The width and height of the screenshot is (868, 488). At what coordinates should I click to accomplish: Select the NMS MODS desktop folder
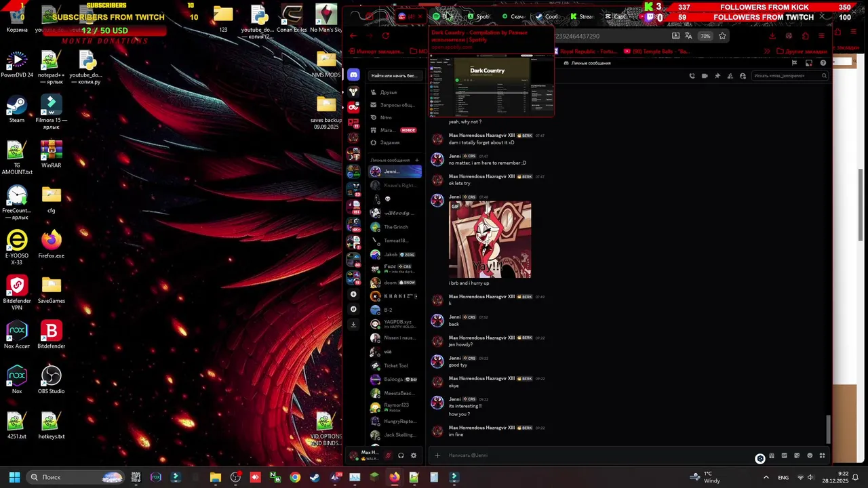(x=325, y=64)
